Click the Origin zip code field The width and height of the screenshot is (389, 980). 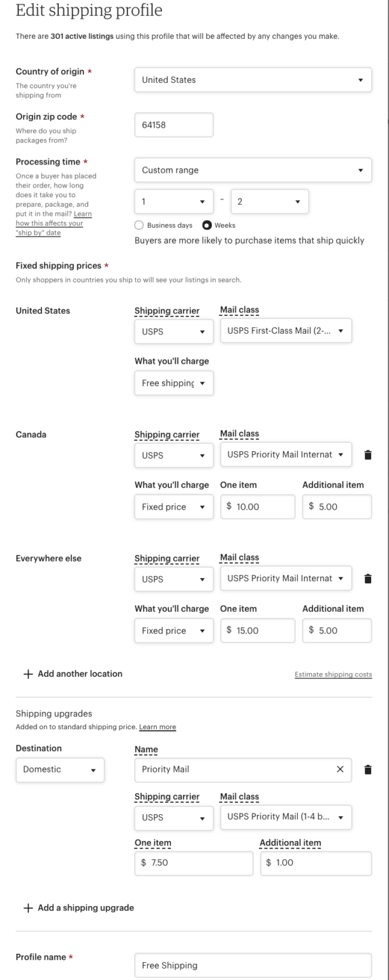tap(173, 124)
